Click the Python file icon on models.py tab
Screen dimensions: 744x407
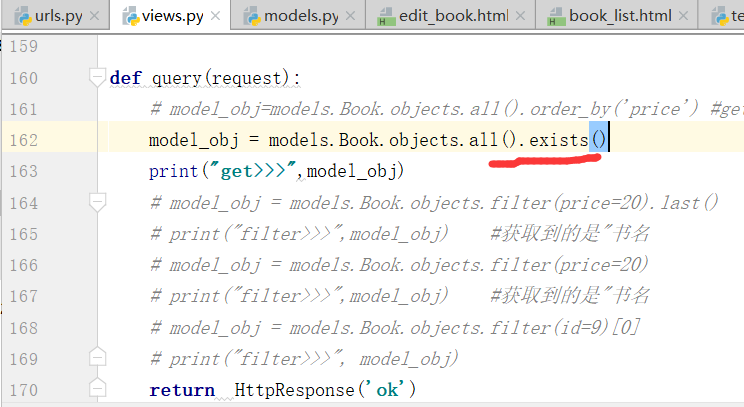click(x=252, y=17)
